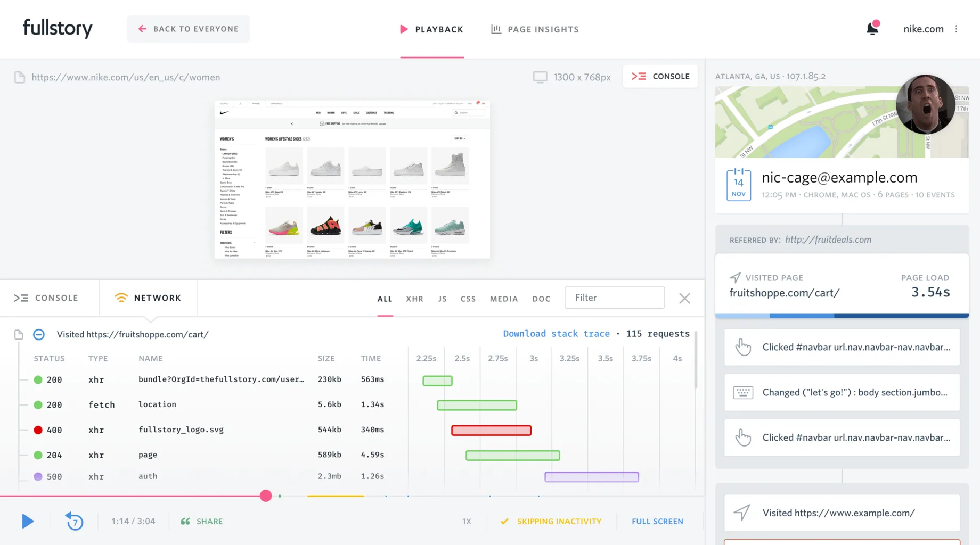The width and height of the screenshot is (980, 545).
Task: Sort network table by STATUS column
Action: pyautogui.click(x=49, y=358)
